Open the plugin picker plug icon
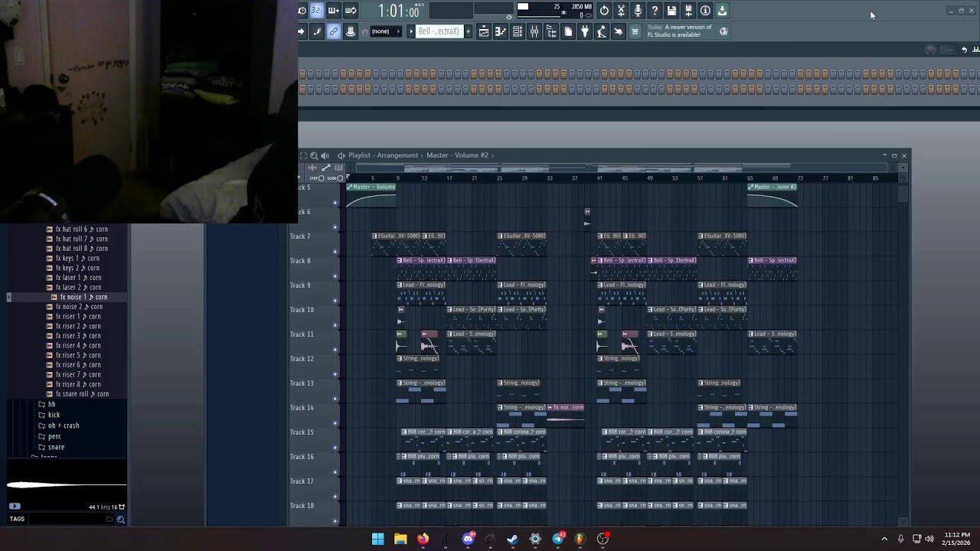The height and width of the screenshot is (551, 980). [585, 31]
